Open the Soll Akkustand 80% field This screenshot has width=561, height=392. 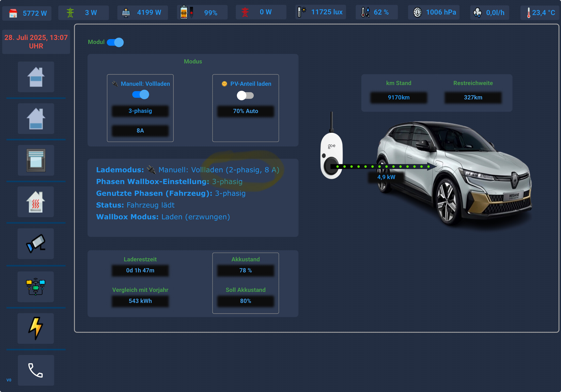[245, 301]
